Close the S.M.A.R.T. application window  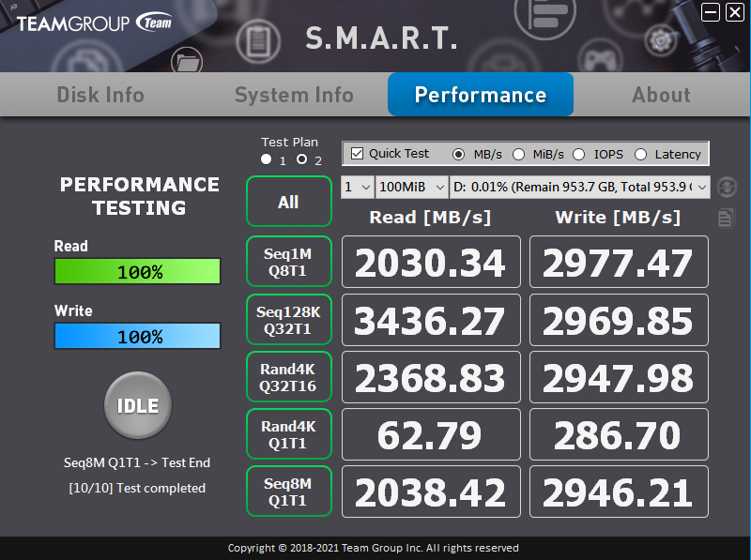(x=735, y=12)
